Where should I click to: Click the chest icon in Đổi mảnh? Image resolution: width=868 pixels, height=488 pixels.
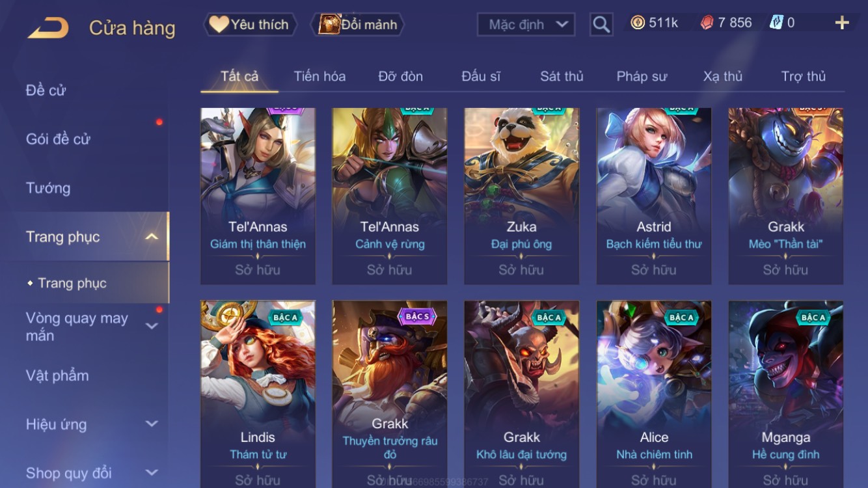(x=329, y=24)
